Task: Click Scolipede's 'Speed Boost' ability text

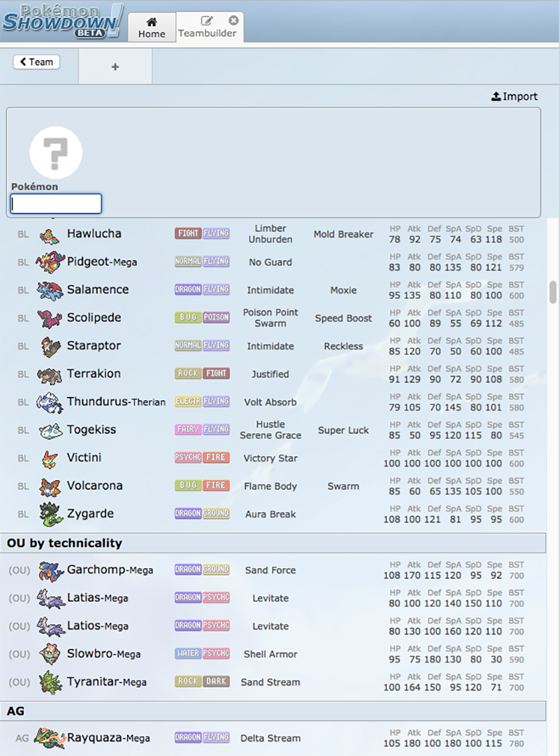Action: pyautogui.click(x=343, y=318)
